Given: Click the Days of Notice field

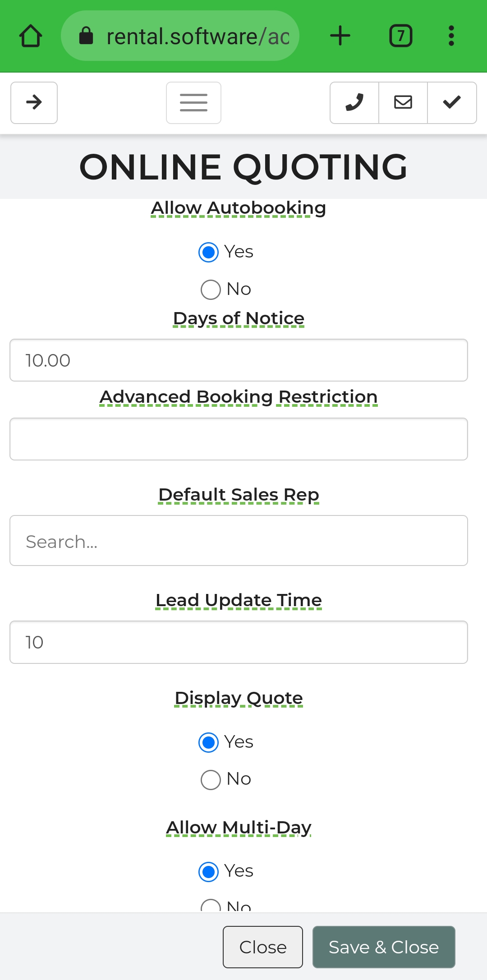Looking at the screenshot, I should [x=239, y=360].
